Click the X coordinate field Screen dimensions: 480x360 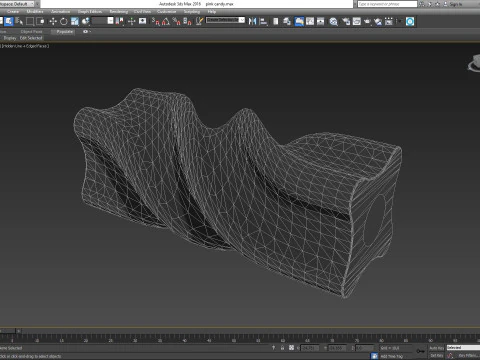(x=310, y=348)
